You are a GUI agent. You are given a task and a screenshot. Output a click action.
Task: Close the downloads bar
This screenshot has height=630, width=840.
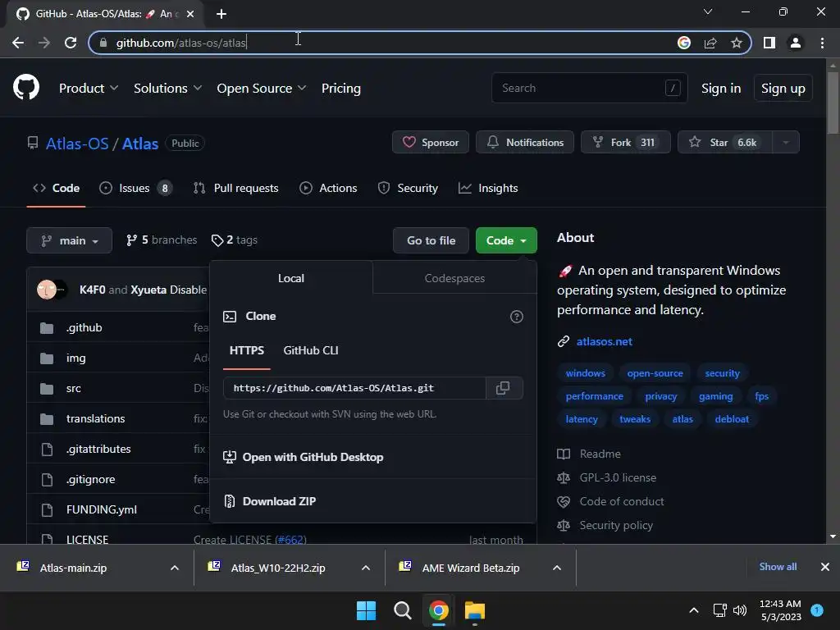[825, 567]
